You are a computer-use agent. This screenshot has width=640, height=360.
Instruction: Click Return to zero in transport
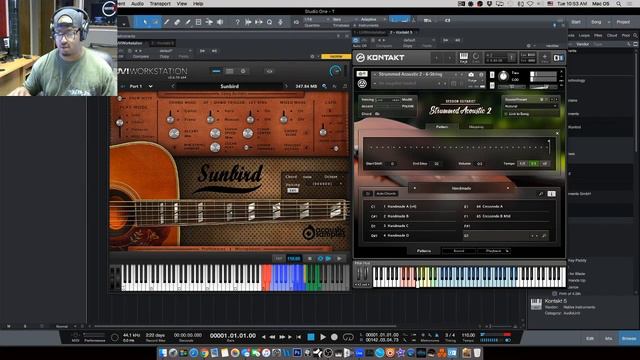coord(299,337)
